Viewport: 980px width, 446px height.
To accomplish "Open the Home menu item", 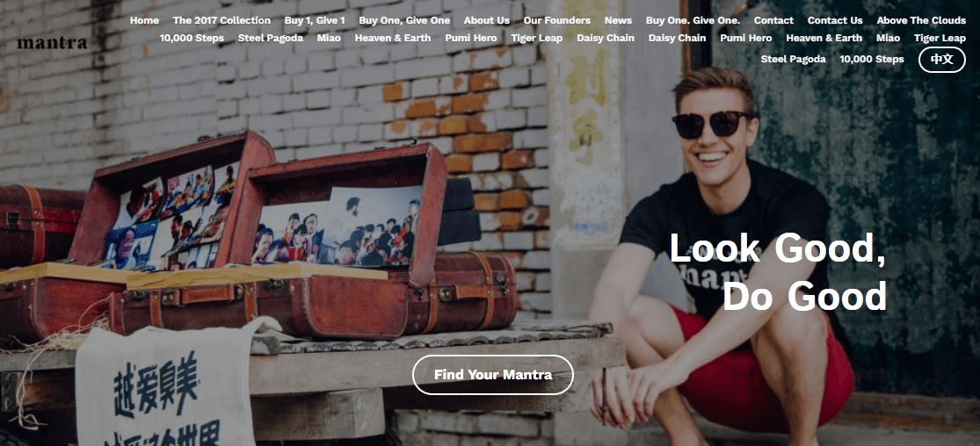I will [x=144, y=20].
